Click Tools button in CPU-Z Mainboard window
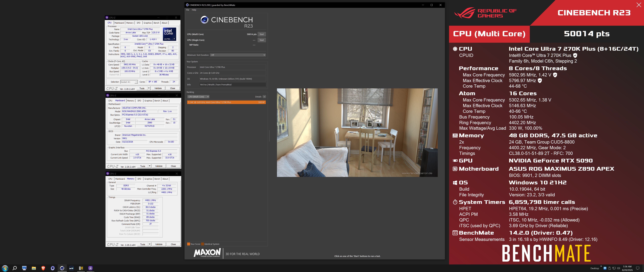Screen dimensions: 644x272 [x=143, y=166]
